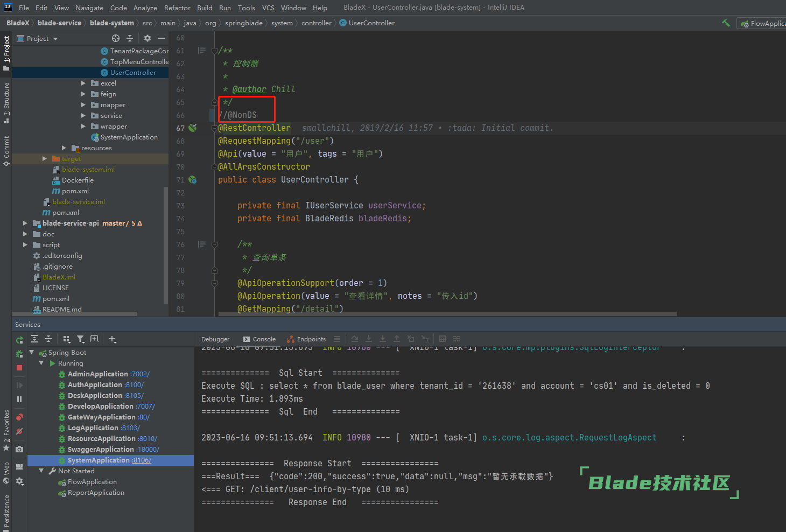786x532 pixels.
Task: Collapse all services in the Services tree
Action: point(48,339)
